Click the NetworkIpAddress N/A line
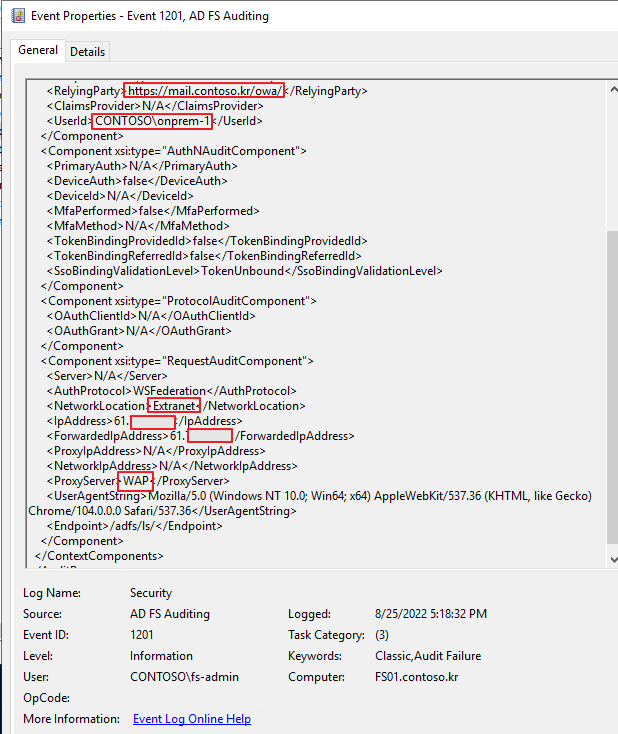This screenshot has height=734, width=618. pyautogui.click(x=172, y=466)
